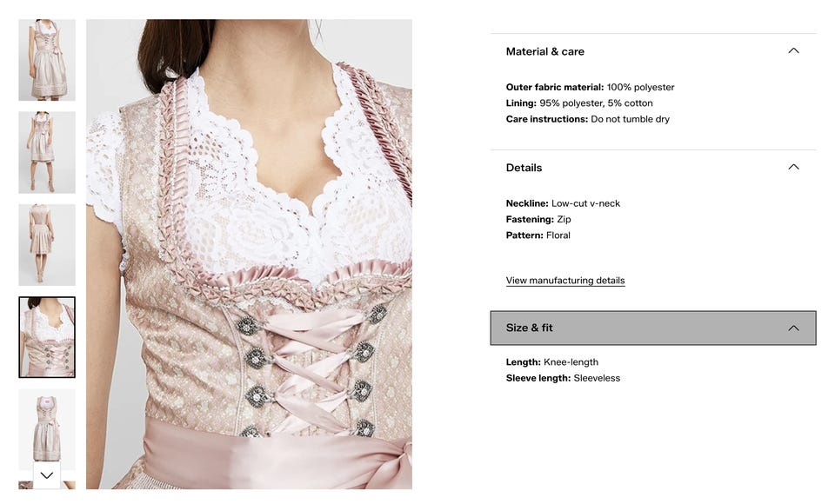Viewport: 835px width, 504px height.
Task: Select first thumbnail of full front dress view
Action: pyautogui.click(x=47, y=60)
